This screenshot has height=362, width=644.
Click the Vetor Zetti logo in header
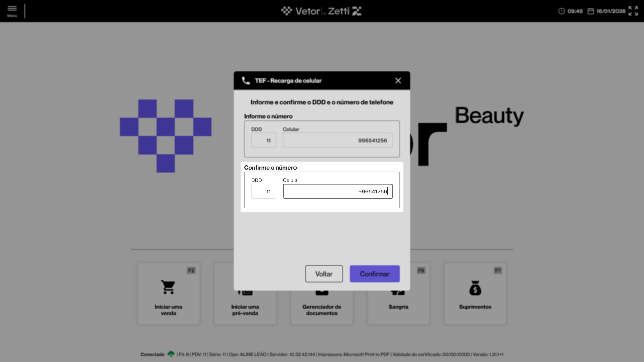[321, 11]
